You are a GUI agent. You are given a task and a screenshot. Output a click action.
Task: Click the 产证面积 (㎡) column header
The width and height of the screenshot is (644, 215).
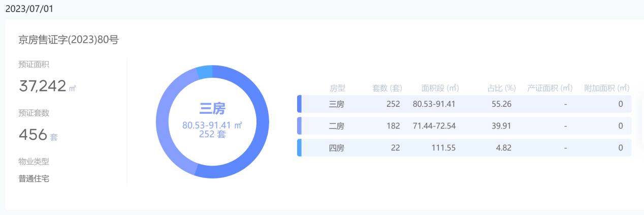pos(550,88)
